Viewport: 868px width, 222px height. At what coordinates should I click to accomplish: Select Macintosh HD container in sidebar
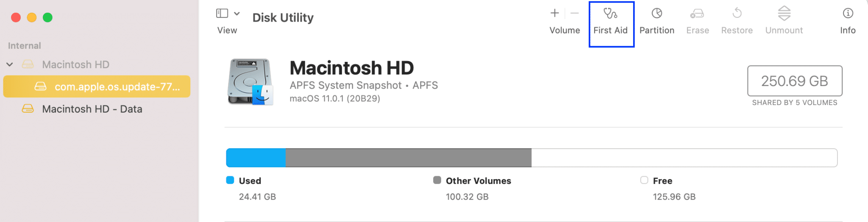(75, 64)
